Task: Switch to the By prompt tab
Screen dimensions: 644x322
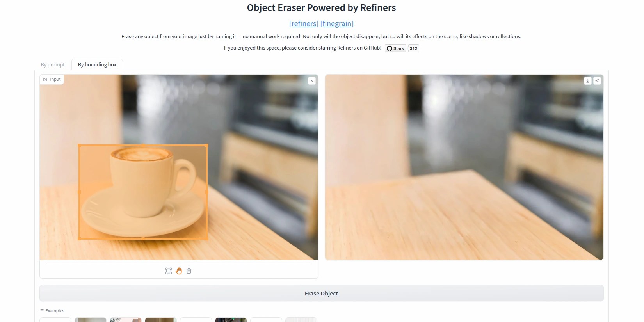Action: [53, 64]
